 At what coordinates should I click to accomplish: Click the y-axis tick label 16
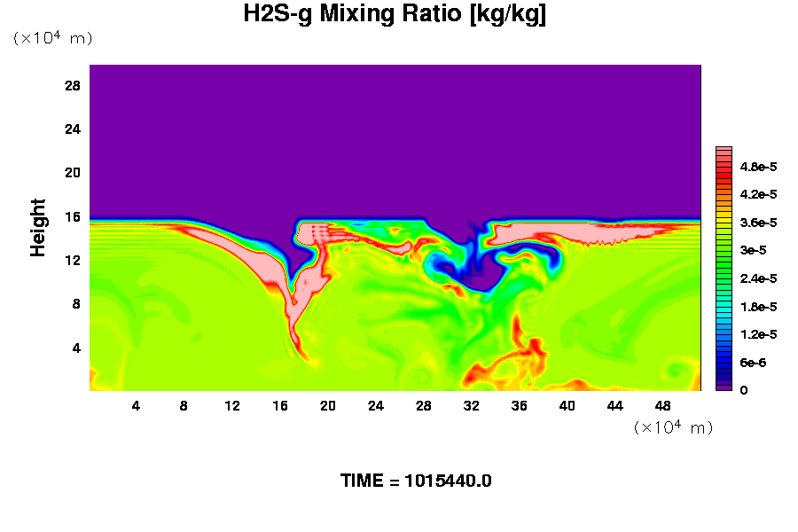click(x=73, y=216)
